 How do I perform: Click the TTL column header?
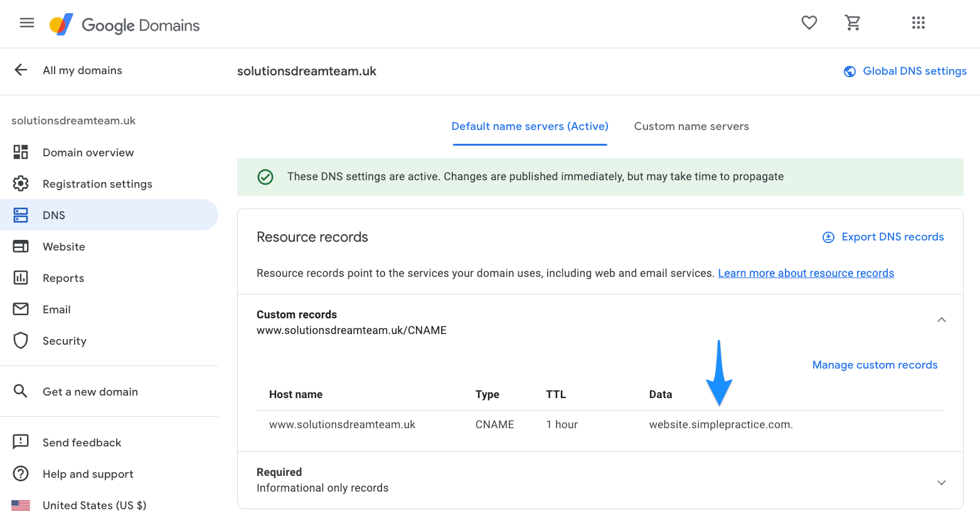point(556,394)
